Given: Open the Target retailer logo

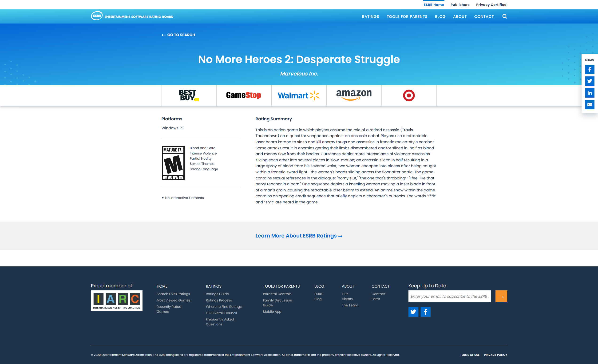Looking at the screenshot, I should 409,95.
